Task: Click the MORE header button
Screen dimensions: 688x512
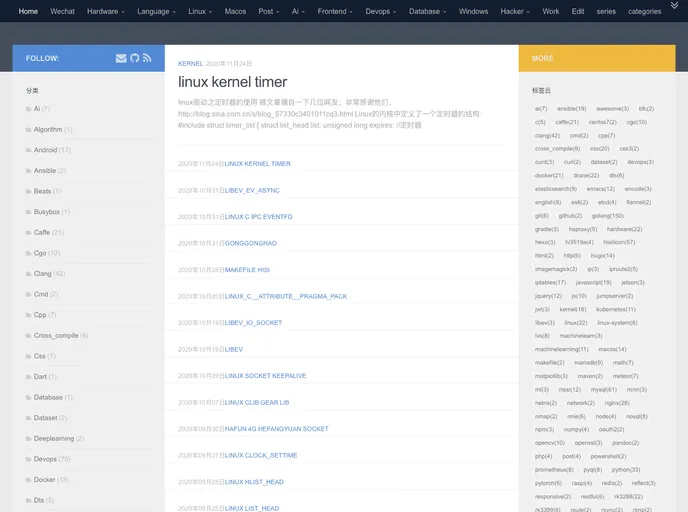Action: tap(597, 58)
